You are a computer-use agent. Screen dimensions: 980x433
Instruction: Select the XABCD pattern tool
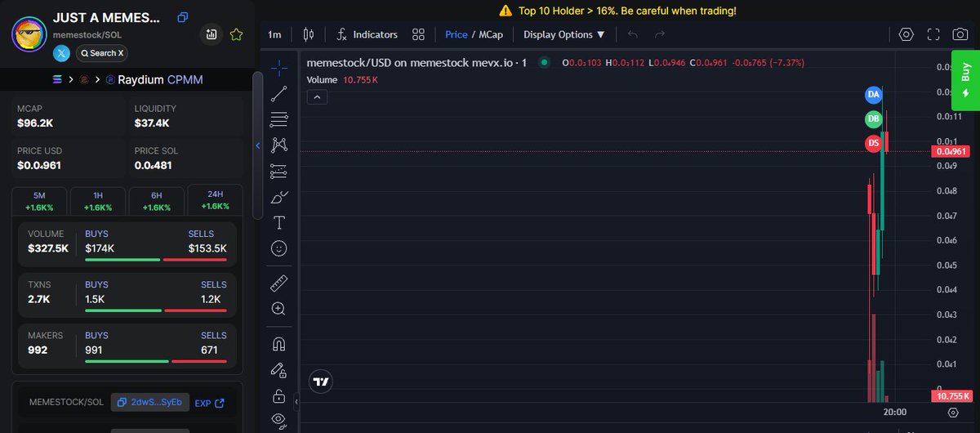coord(278,145)
